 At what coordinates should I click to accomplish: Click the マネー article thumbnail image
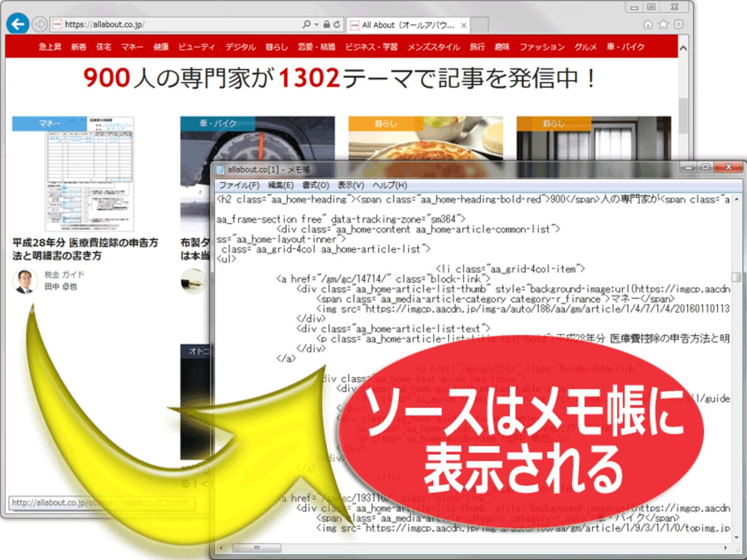(89, 174)
